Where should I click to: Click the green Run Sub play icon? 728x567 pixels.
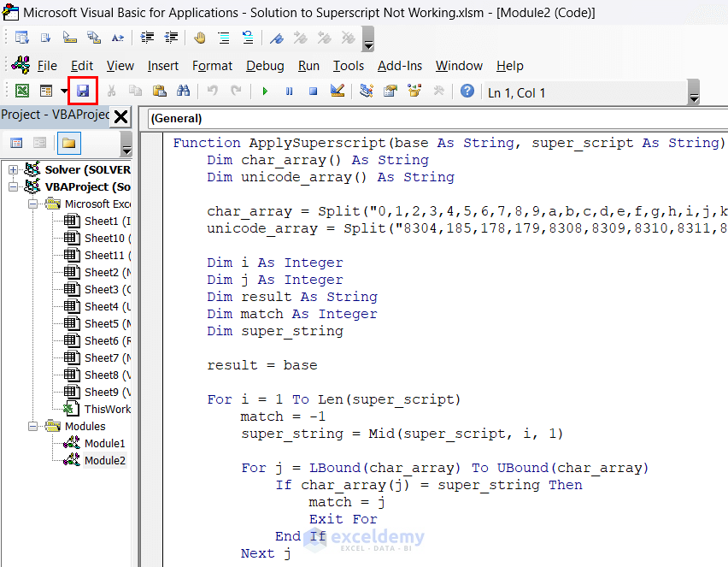[x=265, y=92]
